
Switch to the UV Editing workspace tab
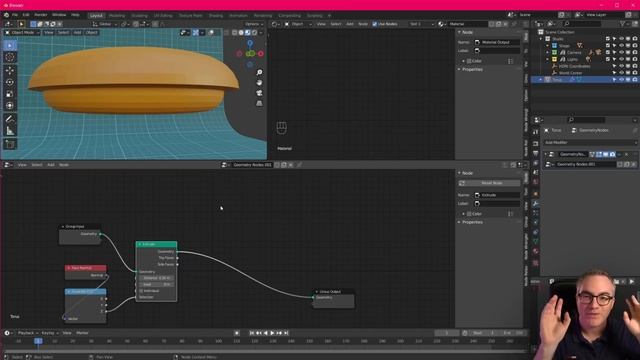[x=163, y=16]
